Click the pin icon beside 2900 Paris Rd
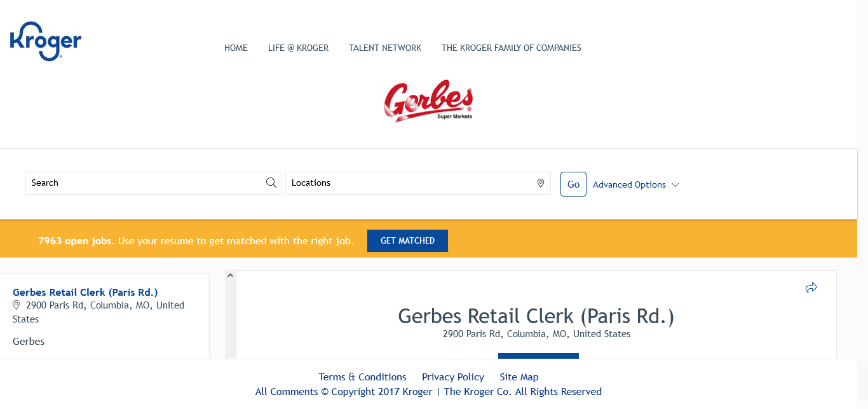 [x=17, y=305]
